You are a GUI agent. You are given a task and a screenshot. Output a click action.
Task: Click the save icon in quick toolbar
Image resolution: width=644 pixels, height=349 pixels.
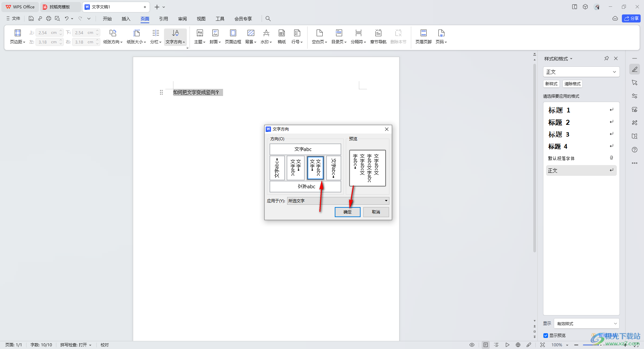point(31,18)
